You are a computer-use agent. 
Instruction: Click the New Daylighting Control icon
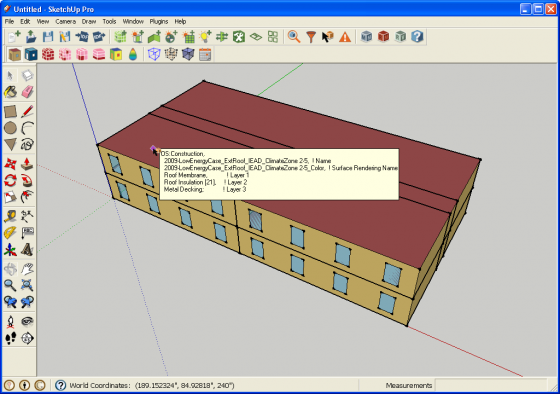(171, 37)
